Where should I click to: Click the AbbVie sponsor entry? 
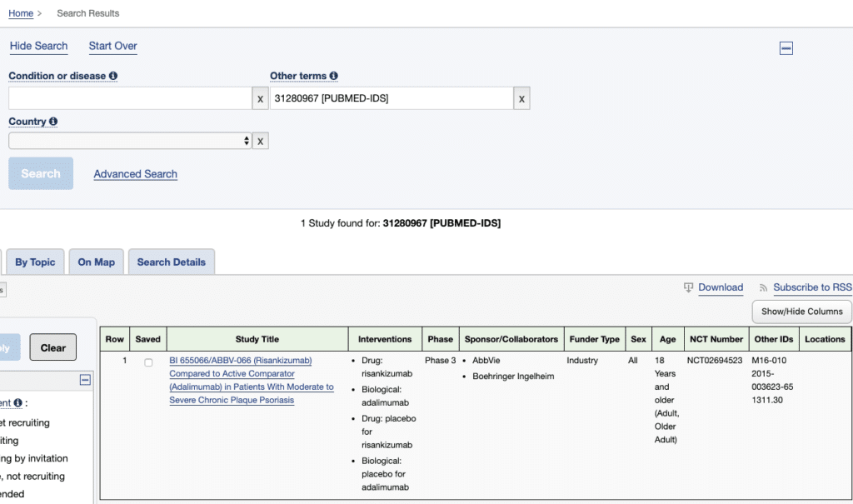(x=486, y=361)
